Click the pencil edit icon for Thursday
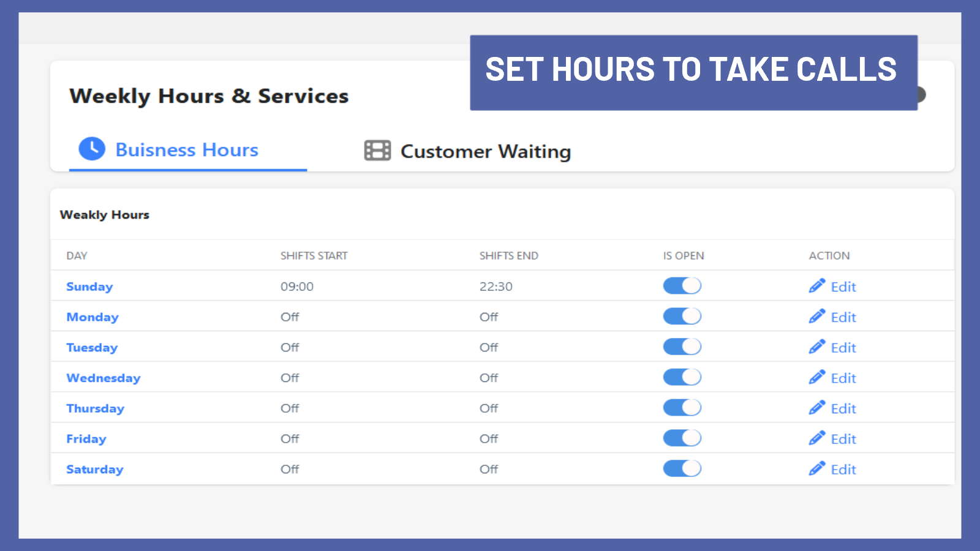 816,408
